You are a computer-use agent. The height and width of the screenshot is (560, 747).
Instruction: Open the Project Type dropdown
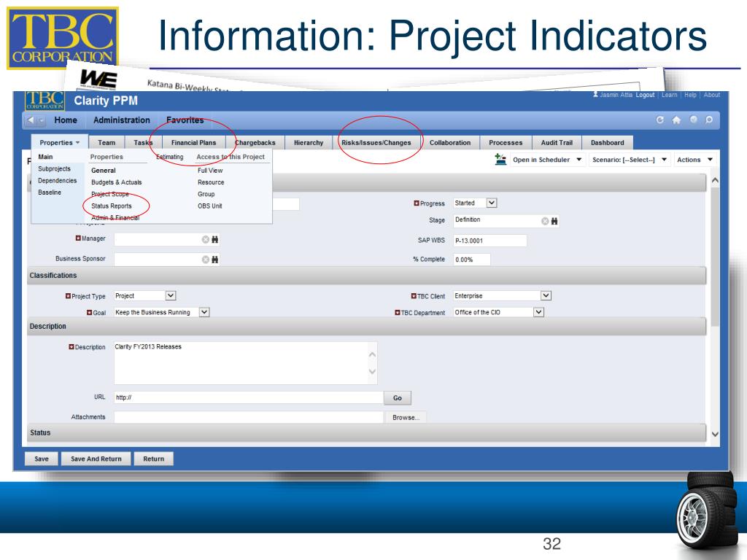click(171, 296)
